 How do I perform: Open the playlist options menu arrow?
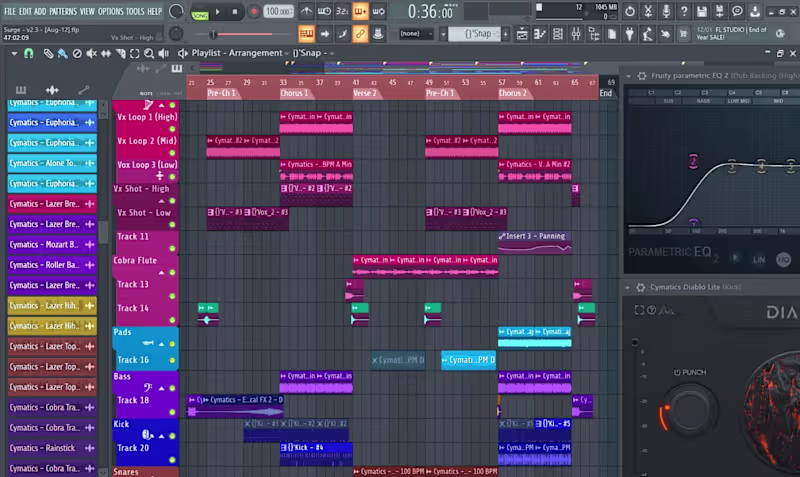[x=14, y=53]
